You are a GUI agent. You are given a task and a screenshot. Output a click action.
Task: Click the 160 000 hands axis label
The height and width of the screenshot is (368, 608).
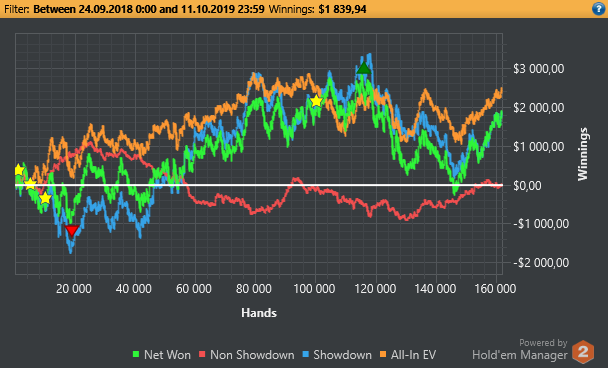coord(495,289)
